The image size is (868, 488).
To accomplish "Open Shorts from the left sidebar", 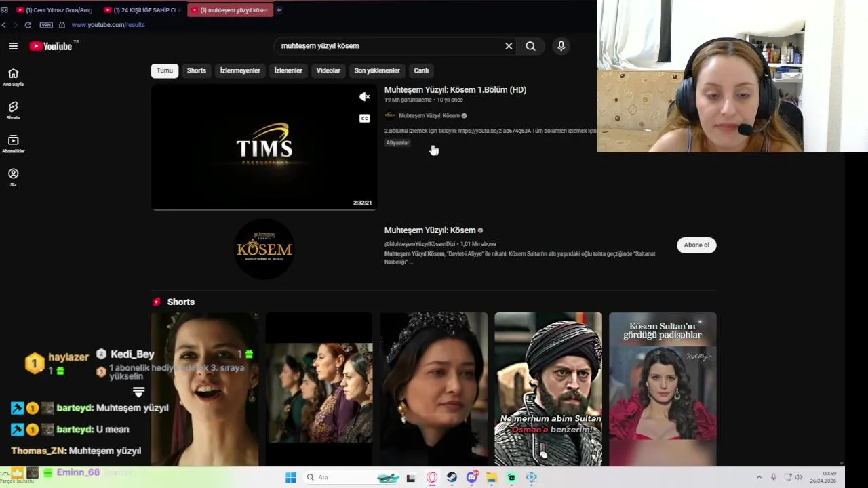I will click(13, 110).
